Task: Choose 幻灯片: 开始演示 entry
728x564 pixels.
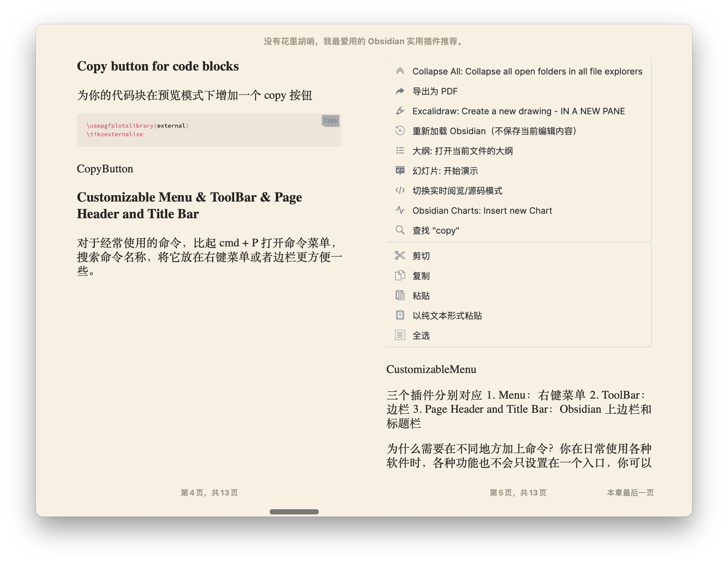Action: coord(519,171)
